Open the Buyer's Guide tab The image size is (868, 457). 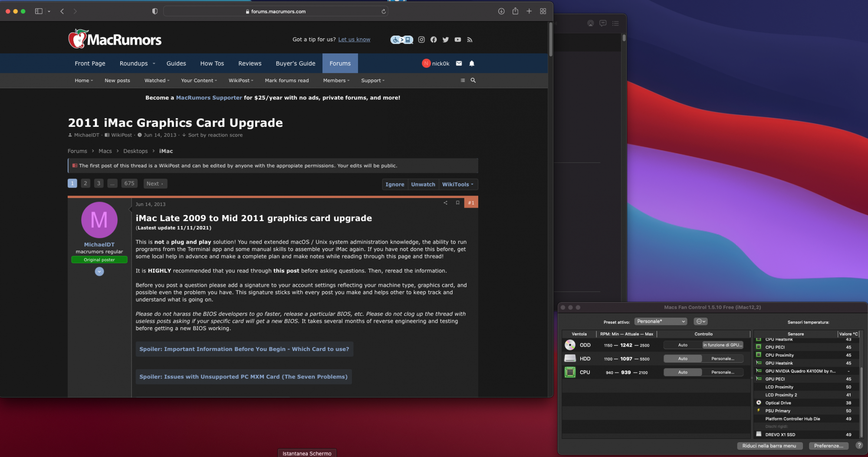[296, 63]
